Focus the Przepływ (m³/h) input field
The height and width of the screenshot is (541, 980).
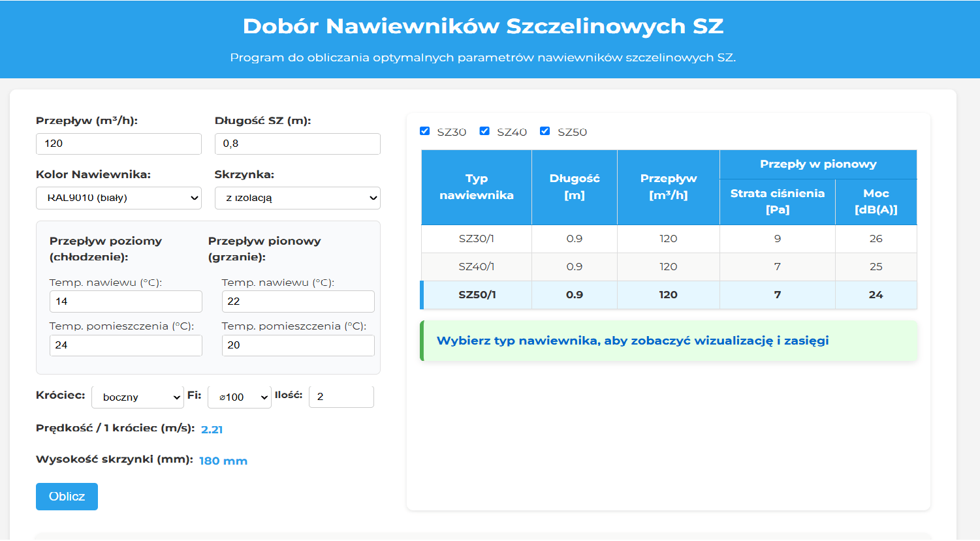pyautogui.click(x=119, y=144)
